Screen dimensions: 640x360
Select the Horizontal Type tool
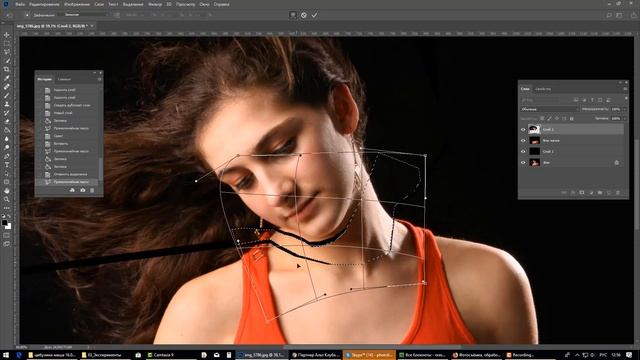pos(7,164)
